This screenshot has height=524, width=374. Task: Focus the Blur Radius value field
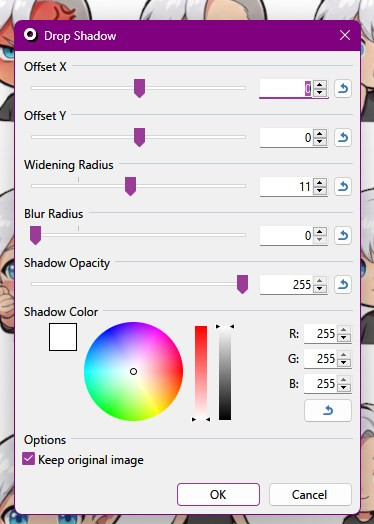pos(286,236)
